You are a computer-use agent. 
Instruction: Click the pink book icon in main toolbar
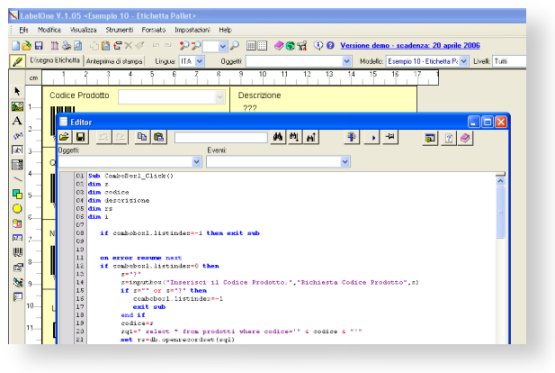[x=279, y=46]
